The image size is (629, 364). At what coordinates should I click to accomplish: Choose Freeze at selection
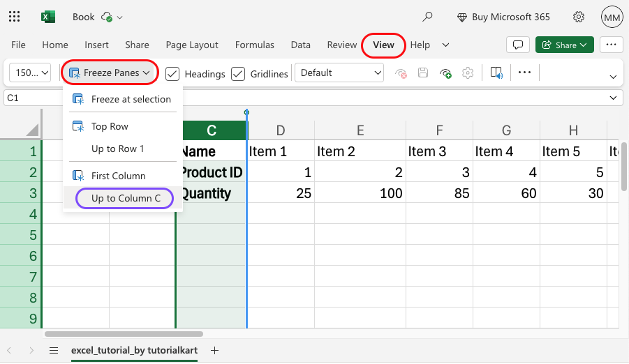click(123, 100)
